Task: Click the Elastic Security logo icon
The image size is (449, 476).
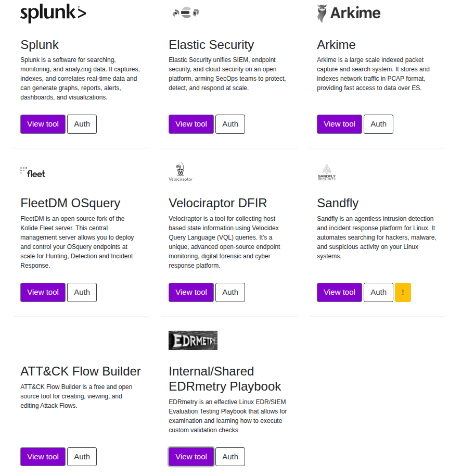Action: (x=186, y=13)
